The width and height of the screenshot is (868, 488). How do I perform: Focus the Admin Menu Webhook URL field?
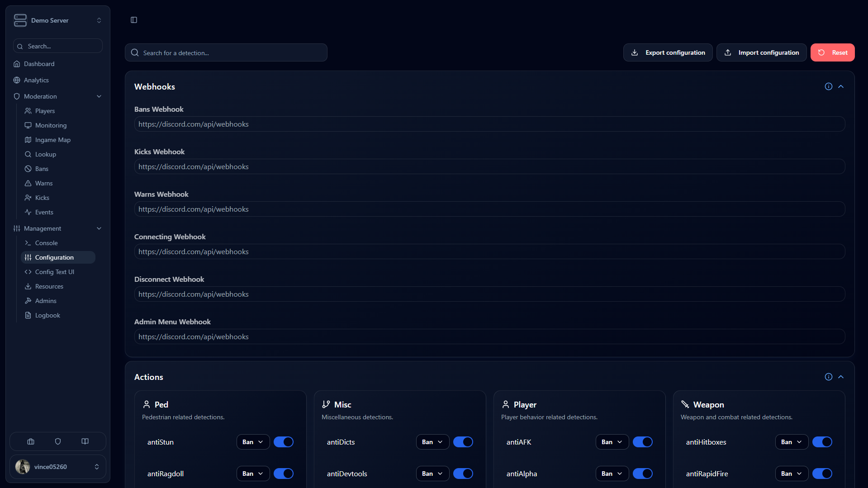(489, 336)
